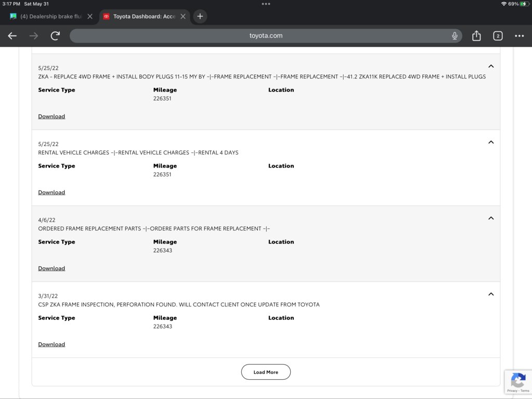
Task: Tap the three dots at the top of the screen
Action: point(266,4)
